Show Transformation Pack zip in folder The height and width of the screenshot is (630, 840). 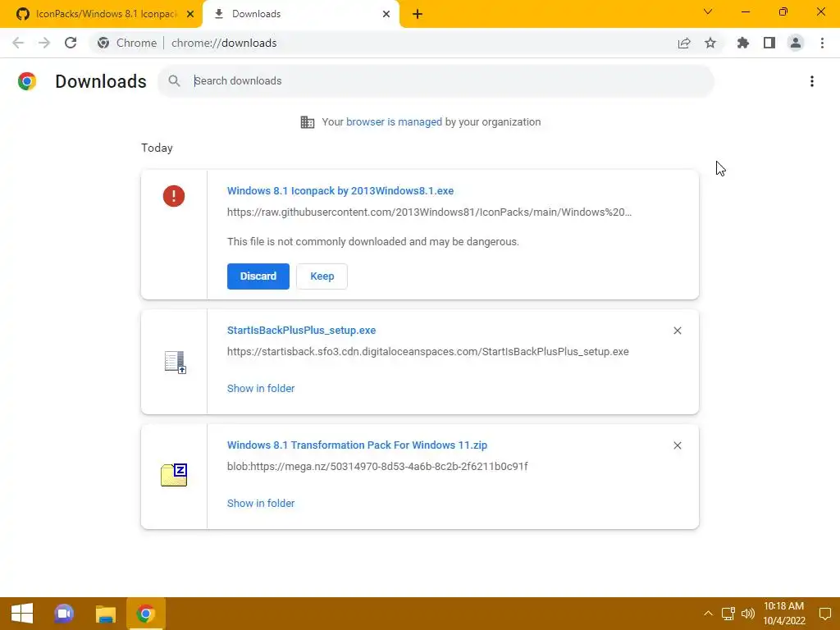261,504
